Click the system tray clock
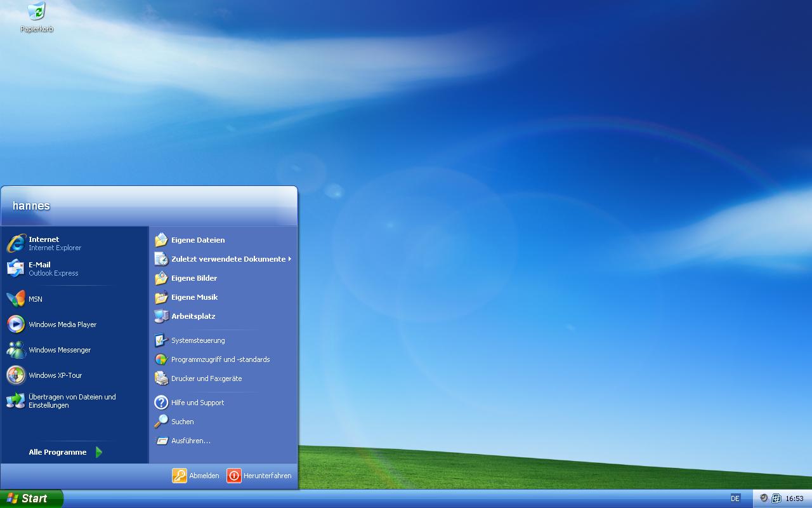 pos(794,498)
